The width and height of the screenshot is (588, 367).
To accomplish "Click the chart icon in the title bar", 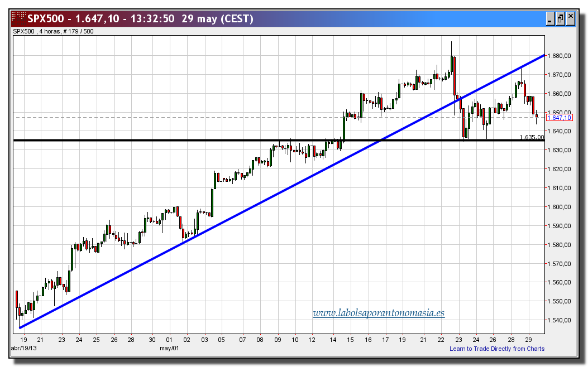I will point(18,18).
